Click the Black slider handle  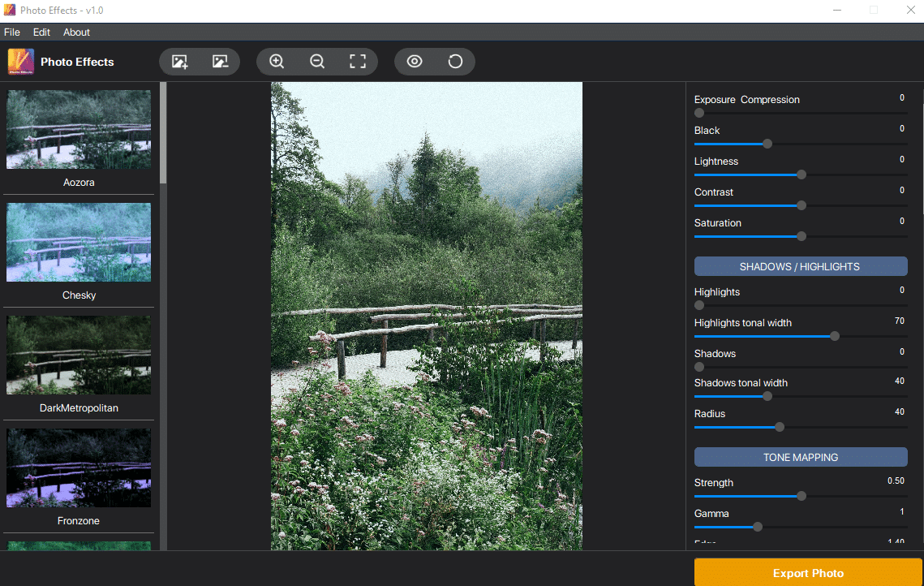pyautogui.click(x=767, y=144)
